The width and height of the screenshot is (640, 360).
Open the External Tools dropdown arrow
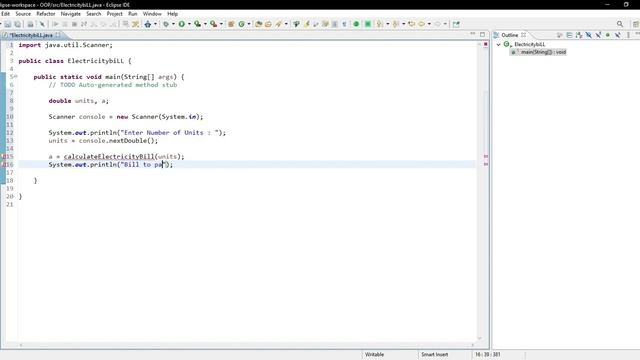pos(221,24)
